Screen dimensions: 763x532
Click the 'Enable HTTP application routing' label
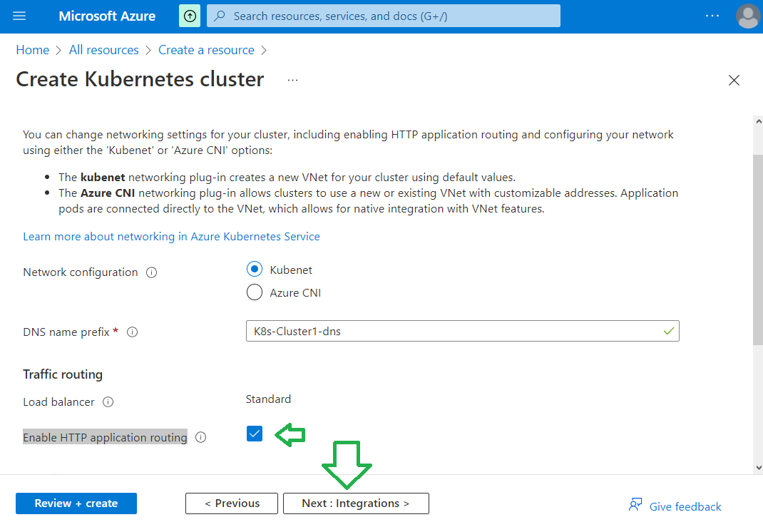click(x=105, y=437)
